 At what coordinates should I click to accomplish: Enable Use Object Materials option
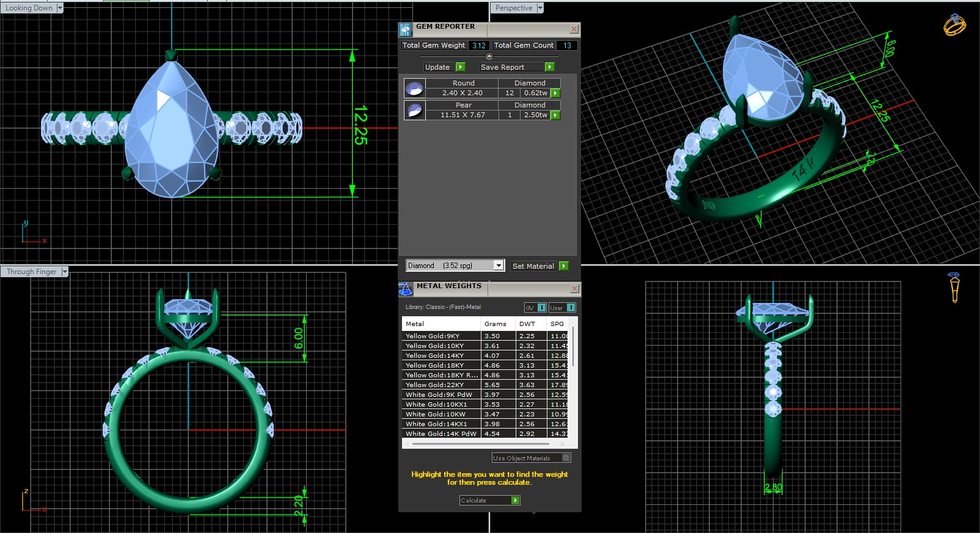pos(566,458)
